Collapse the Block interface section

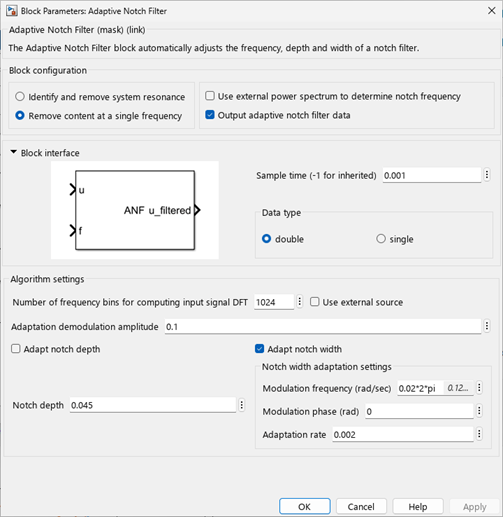click(14, 152)
